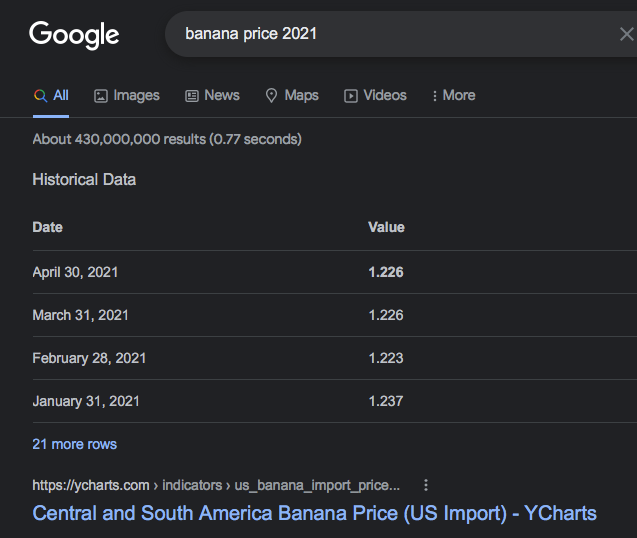Click the Images tab icon
Image resolution: width=637 pixels, height=538 pixels.
[101, 96]
